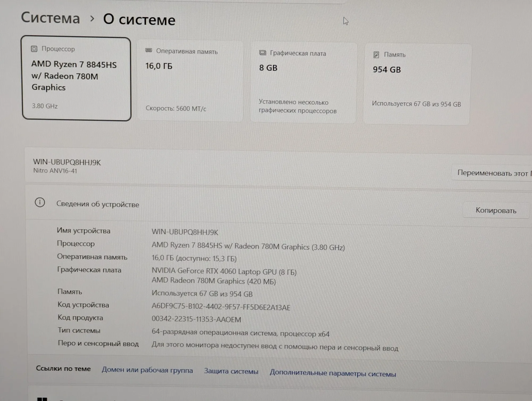Click the RAM memory icon

pyautogui.click(x=149, y=50)
